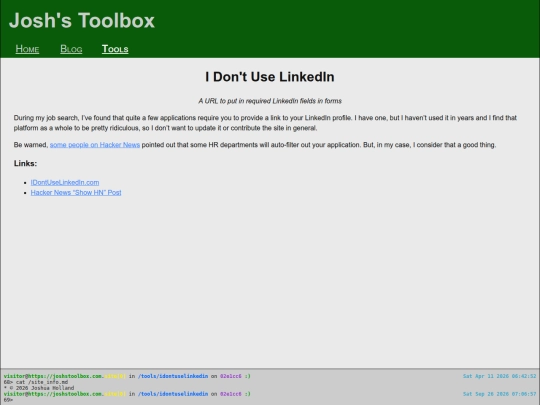
Task: Open the IDontUseLinkedIn.com link
Action: coord(65,183)
